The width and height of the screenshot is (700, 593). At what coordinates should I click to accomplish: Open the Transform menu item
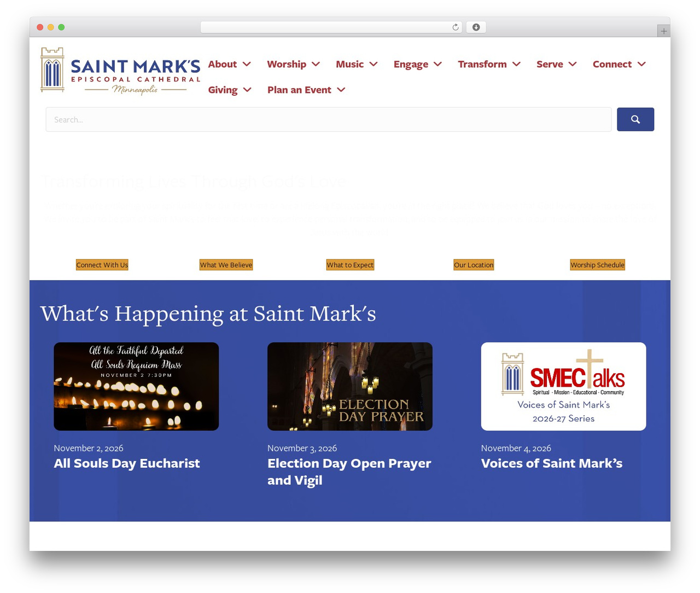pyautogui.click(x=482, y=64)
